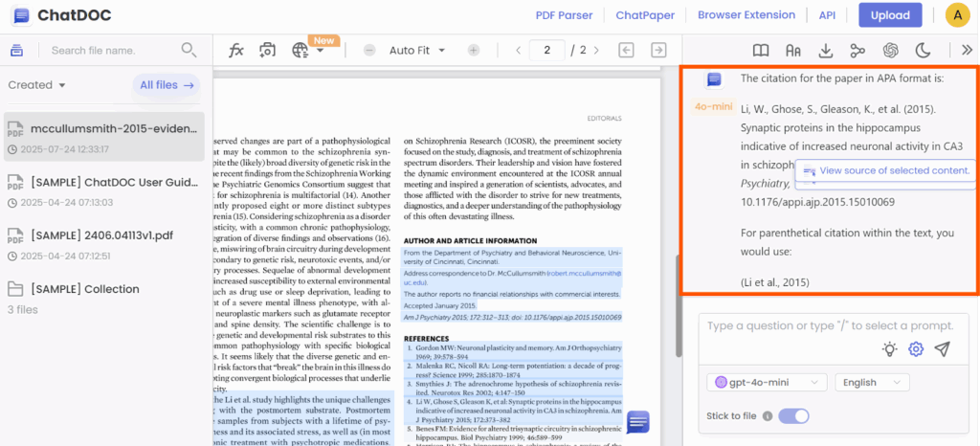The image size is (980, 446).
Task: Open [SAMPLE] 2406.04113v1.pdf file
Action: [x=103, y=244]
